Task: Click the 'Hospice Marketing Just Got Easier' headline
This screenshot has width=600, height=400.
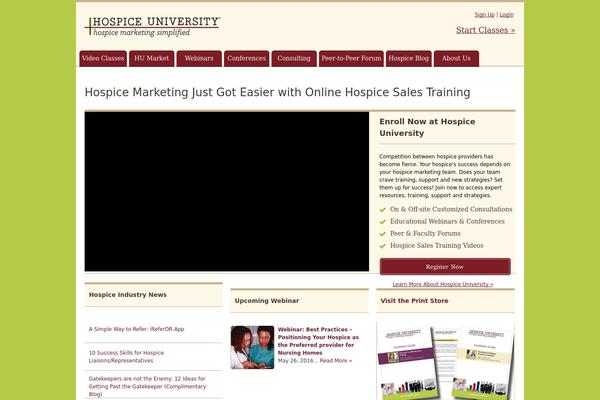Action: pos(277,92)
